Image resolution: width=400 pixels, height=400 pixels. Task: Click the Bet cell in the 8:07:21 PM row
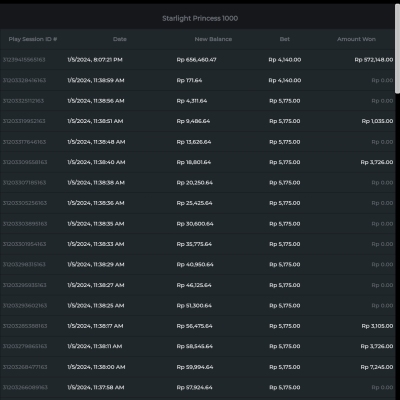[x=285, y=60]
